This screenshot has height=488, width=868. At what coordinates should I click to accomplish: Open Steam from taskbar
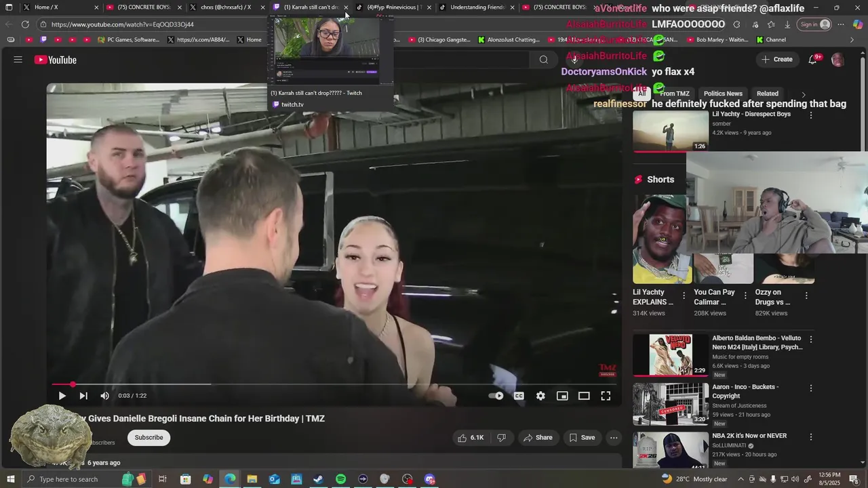[x=318, y=479]
